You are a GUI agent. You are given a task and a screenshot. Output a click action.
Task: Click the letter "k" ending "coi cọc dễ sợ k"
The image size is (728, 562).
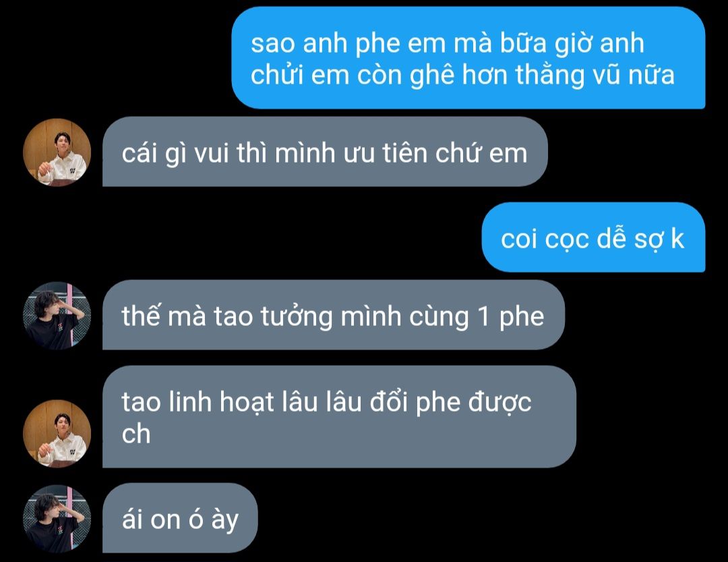point(677,238)
